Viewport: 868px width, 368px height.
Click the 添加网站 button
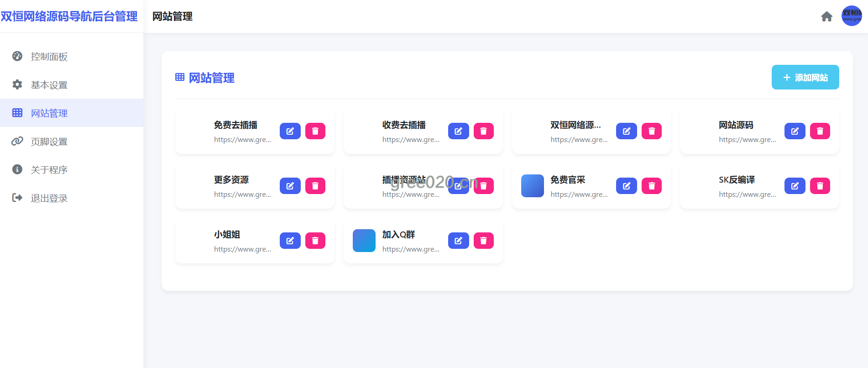(x=805, y=77)
